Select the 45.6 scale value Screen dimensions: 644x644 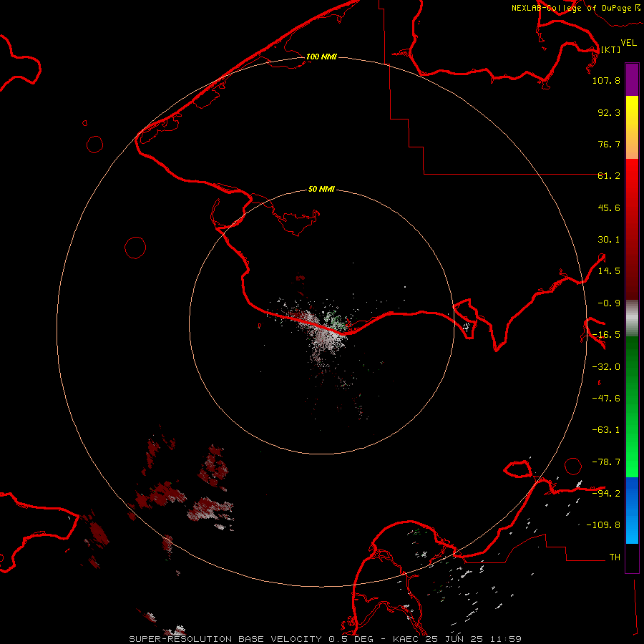pyautogui.click(x=609, y=208)
